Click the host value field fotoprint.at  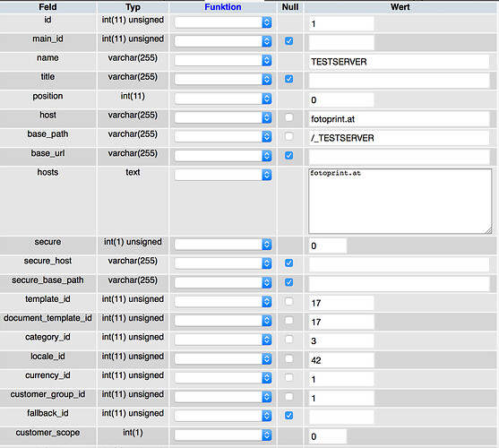tap(399, 119)
